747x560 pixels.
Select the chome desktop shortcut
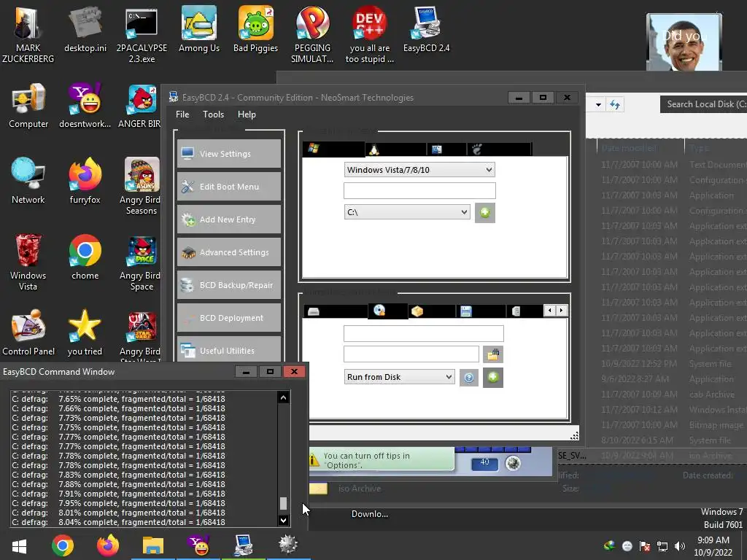pyautogui.click(x=85, y=256)
